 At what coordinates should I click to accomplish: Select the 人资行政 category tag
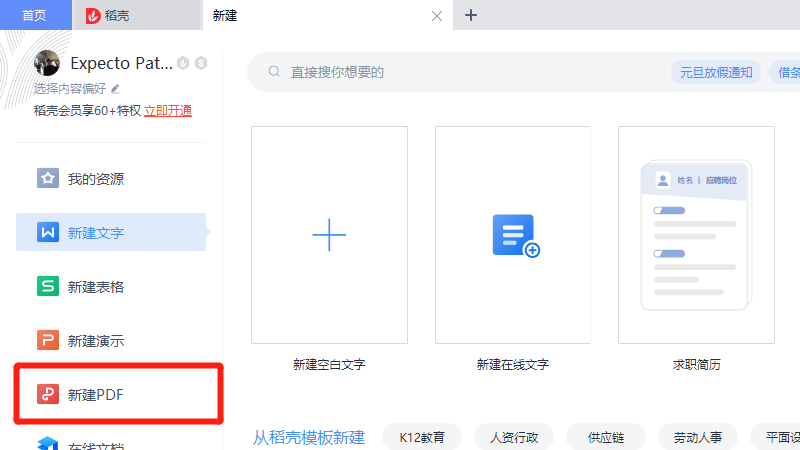coord(514,437)
